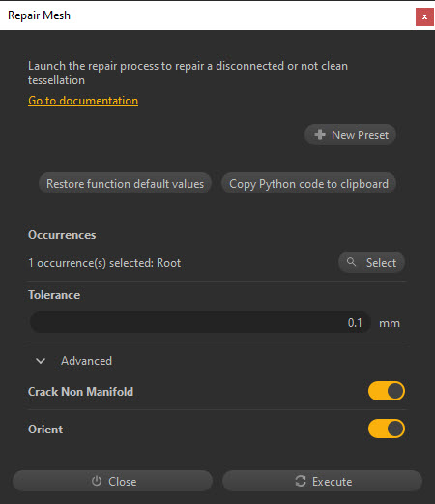Screen dimensions: 435x504
Task: Dismiss the Repair Mesh dialog via red X
Action: (424, 16)
